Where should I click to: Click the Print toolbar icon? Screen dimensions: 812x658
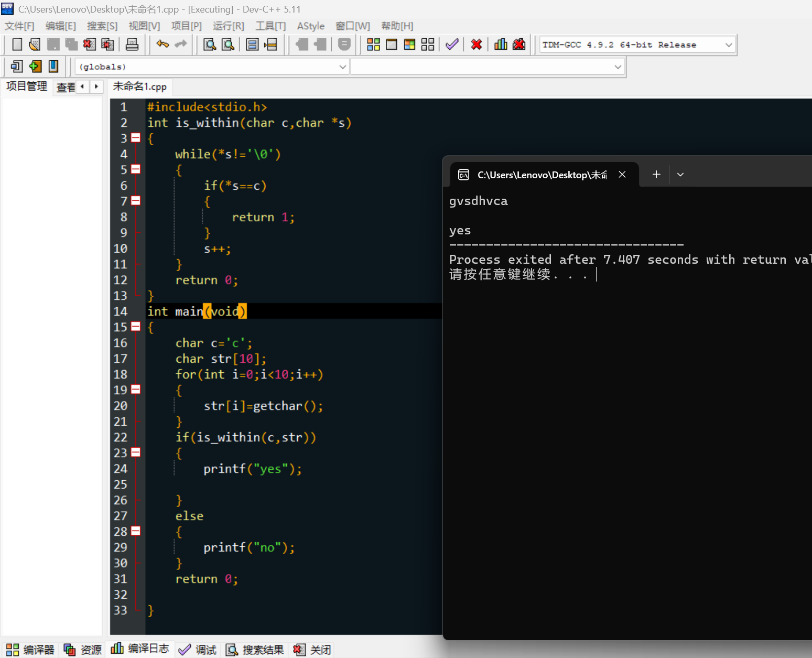coord(132,45)
